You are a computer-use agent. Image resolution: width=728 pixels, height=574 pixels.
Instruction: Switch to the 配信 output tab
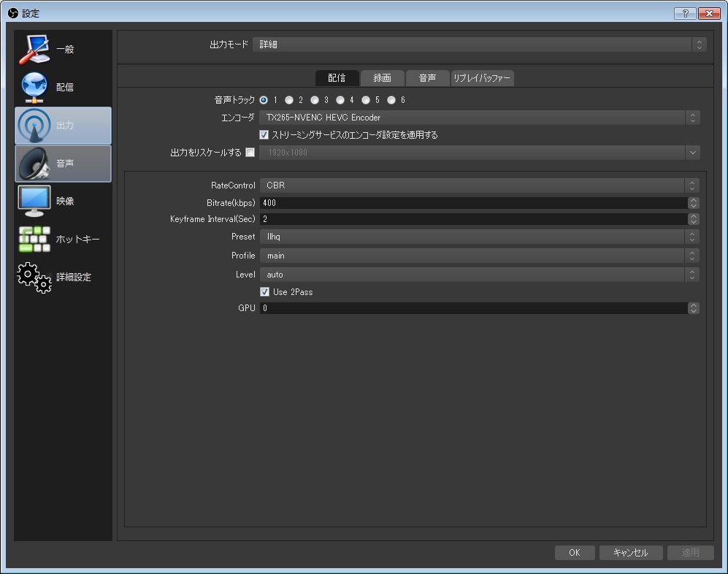337,78
